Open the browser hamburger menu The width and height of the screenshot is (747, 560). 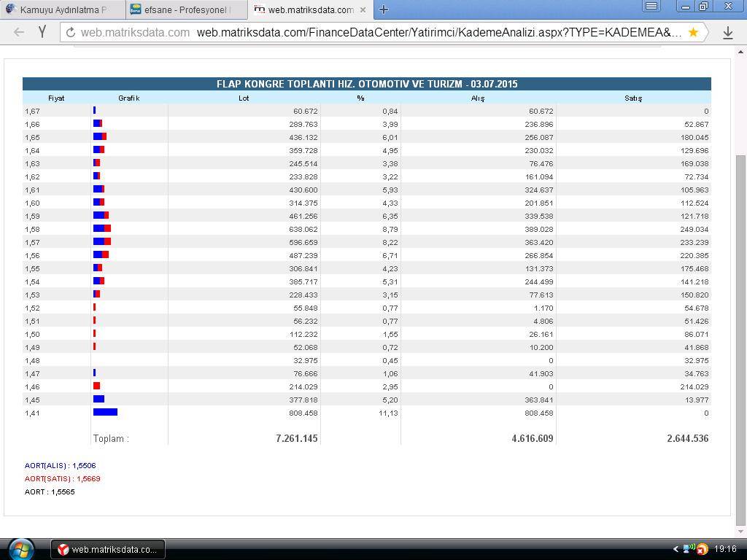[651, 7]
